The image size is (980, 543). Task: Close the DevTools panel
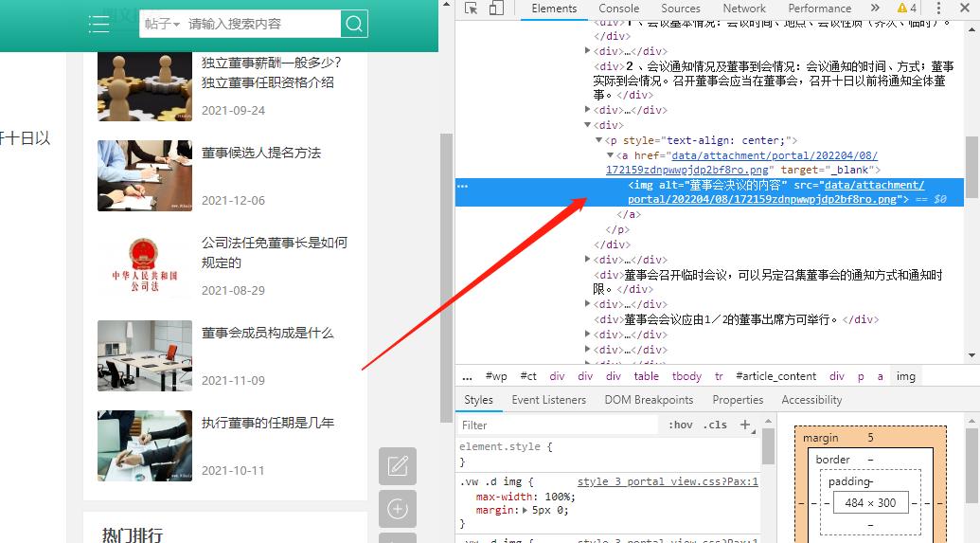(965, 9)
